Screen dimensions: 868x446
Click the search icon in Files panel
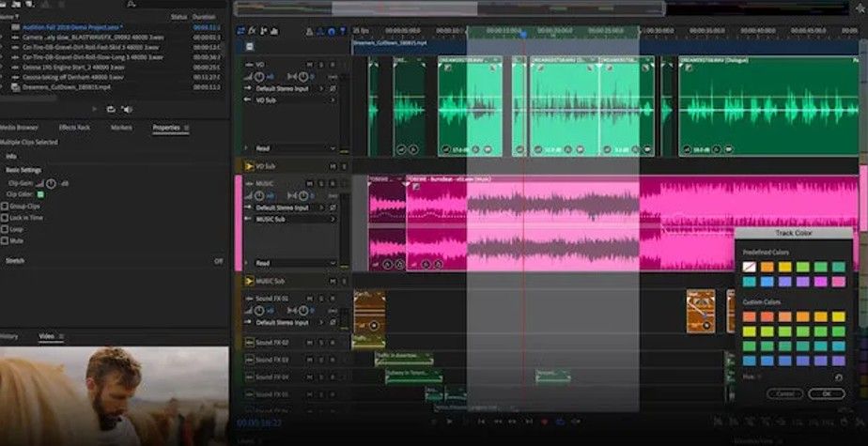click(x=131, y=4)
